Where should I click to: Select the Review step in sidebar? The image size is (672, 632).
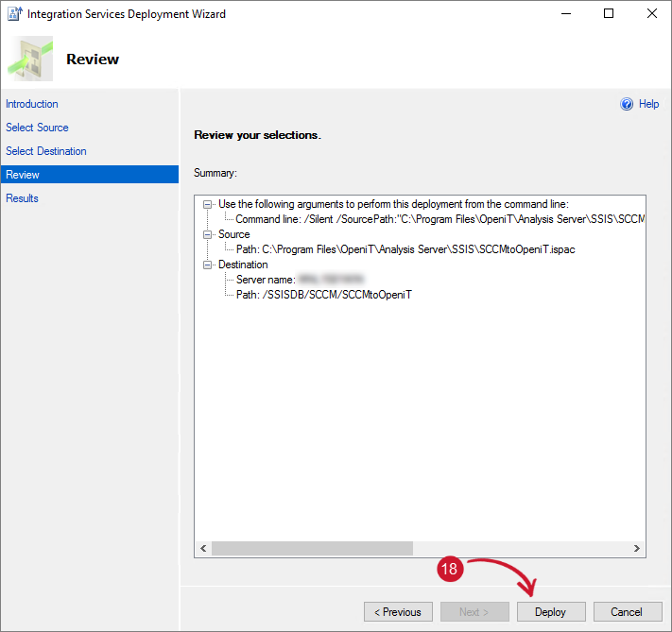coord(90,175)
